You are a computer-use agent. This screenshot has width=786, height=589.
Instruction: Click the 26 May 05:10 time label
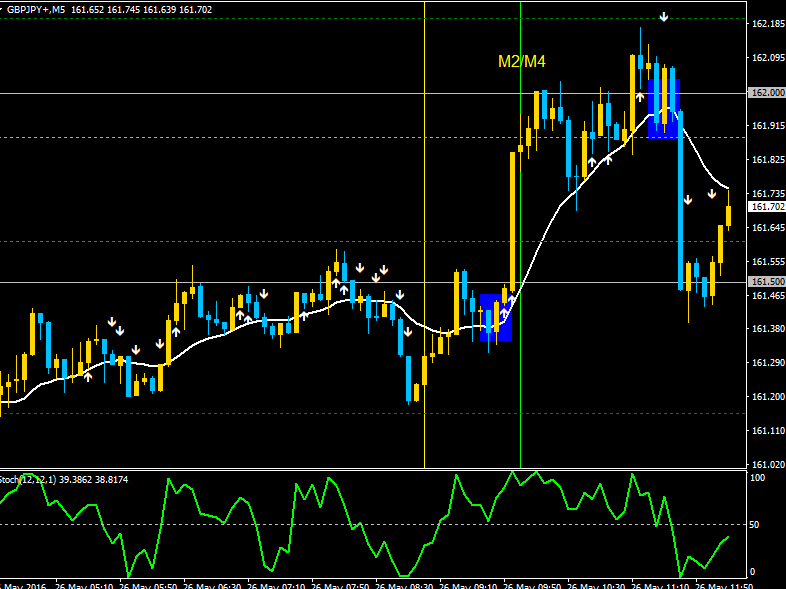point(84,585)
